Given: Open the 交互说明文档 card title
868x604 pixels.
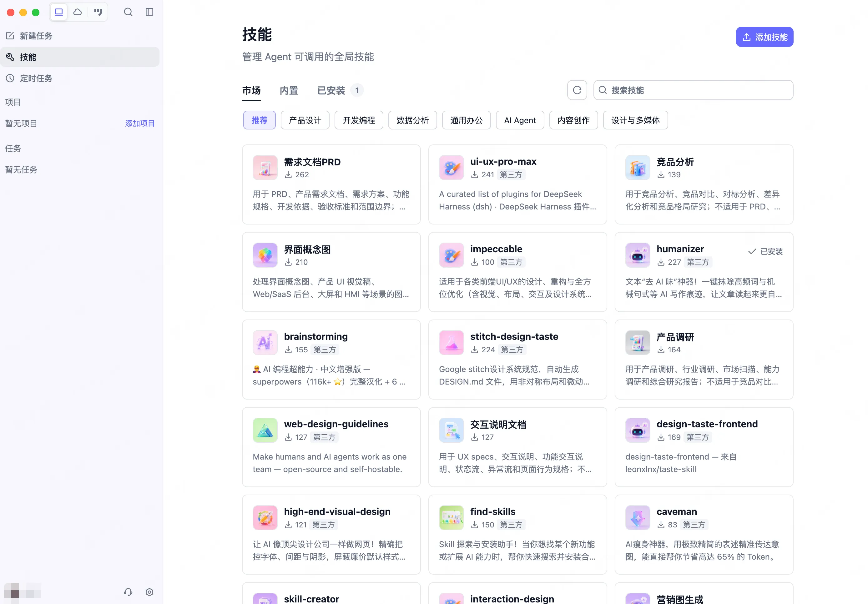Looking at the screenshot, I should [498, 425].
